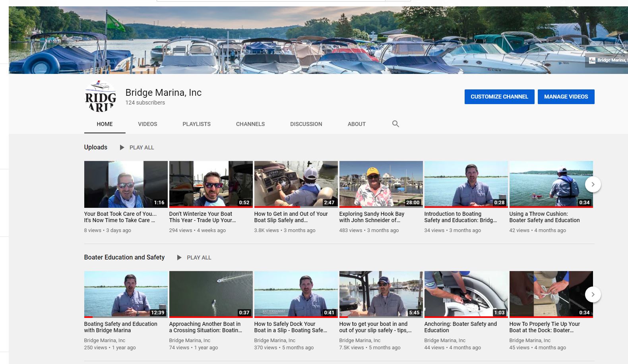Click the channel search magnifier icon
The image size is (628, 364).
tap(395, 124)
